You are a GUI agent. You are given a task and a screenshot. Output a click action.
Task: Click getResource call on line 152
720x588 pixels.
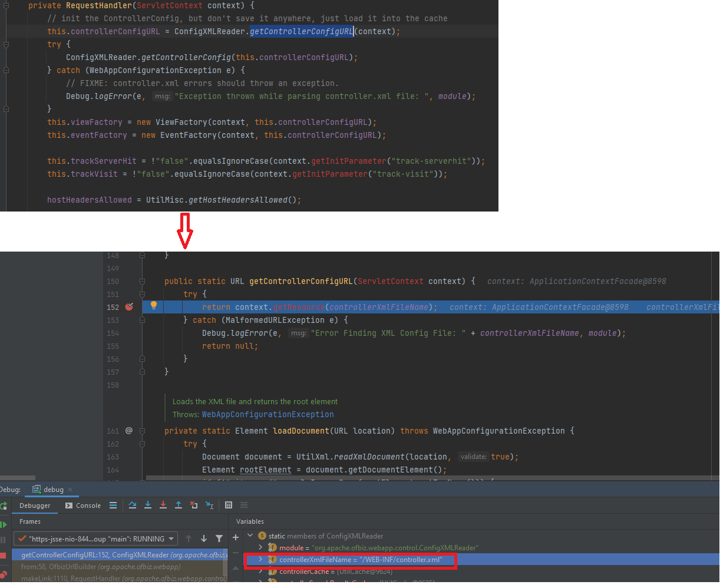click(x=300, y=307)
